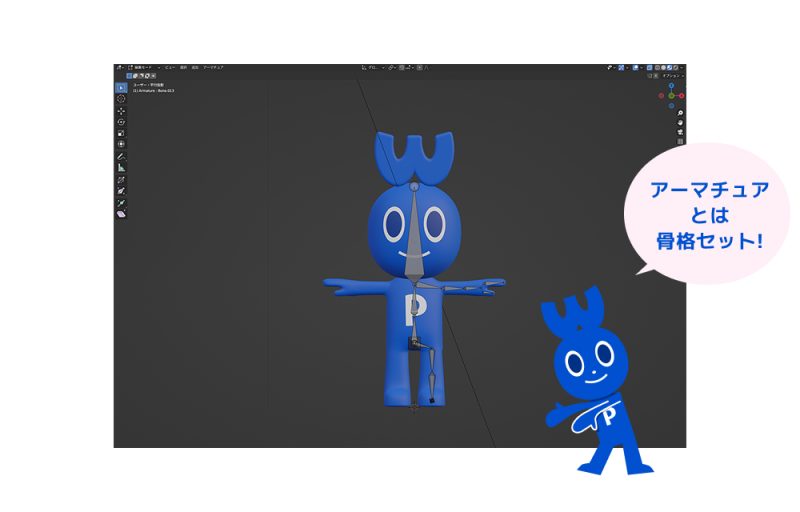Open the transform orientation global dropdown
The width and height of the screenshot is (800, 512).
tap(373, 67)
